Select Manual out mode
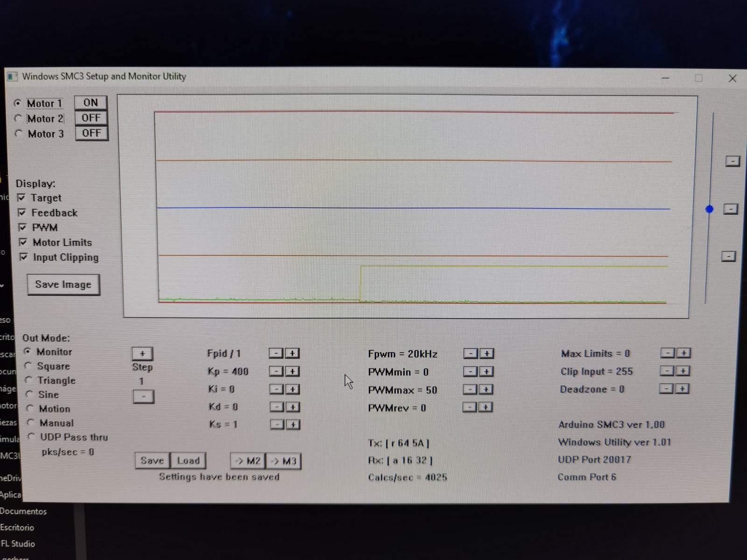 (x=31, y=423)
